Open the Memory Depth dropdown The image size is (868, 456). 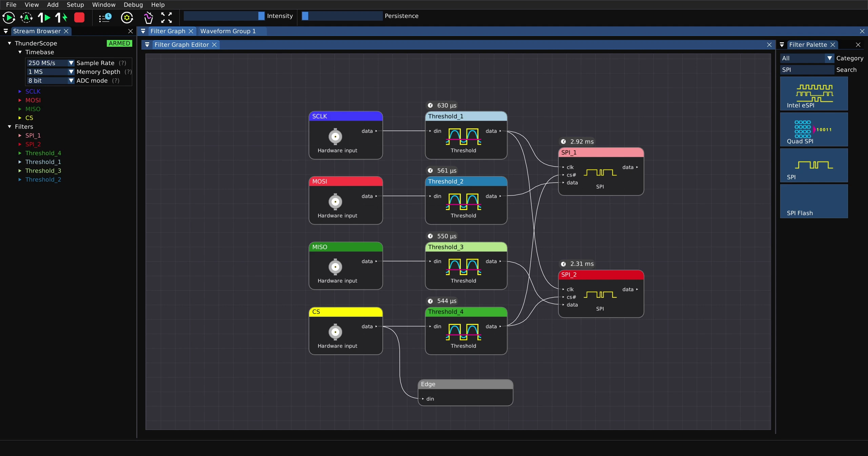[51, 72]
